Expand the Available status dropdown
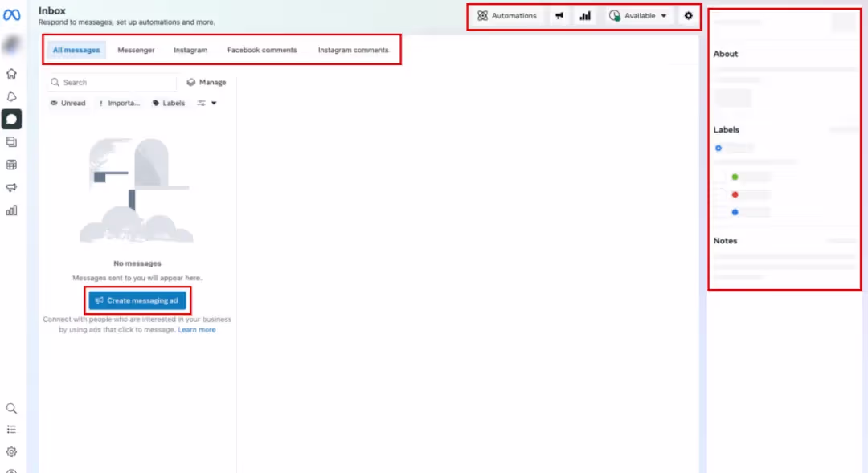The image size is (868, 473). coord(637,15)
